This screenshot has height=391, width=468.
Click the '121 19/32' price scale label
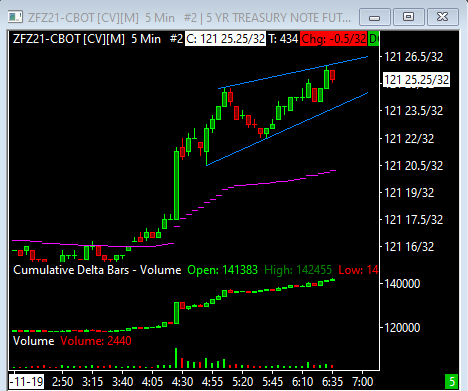coord(409,193)
